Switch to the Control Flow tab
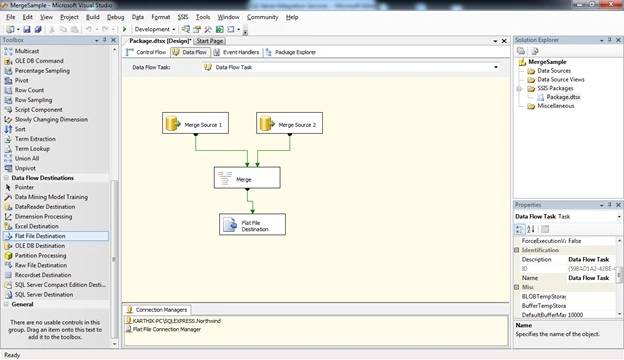 click(x=146, y=52)
